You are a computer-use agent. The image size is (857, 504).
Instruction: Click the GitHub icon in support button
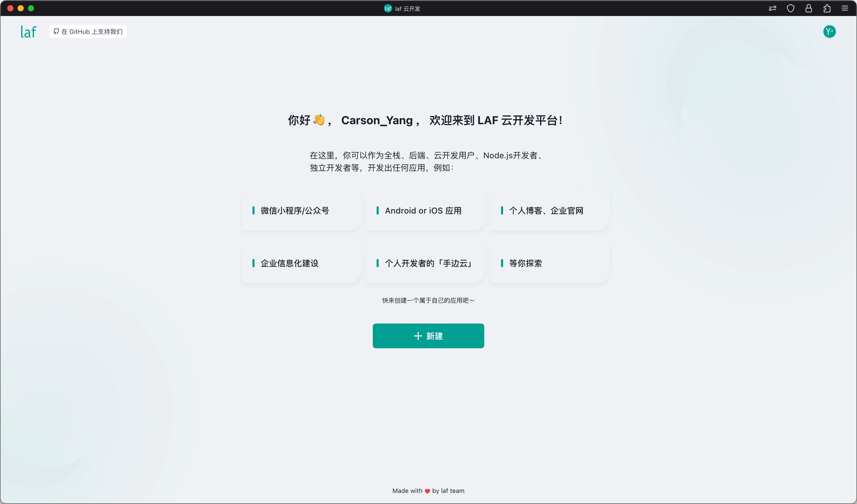click(x=56, y=31)
